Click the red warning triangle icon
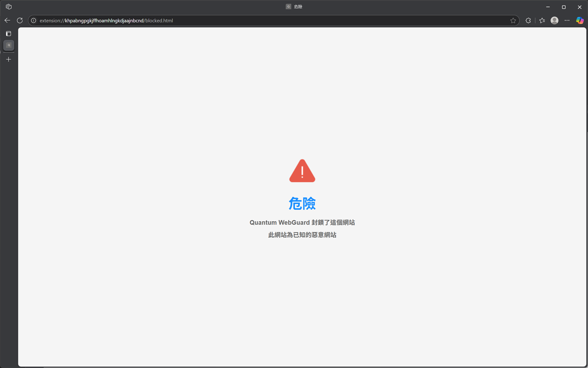588x368 pixels. 302,171
